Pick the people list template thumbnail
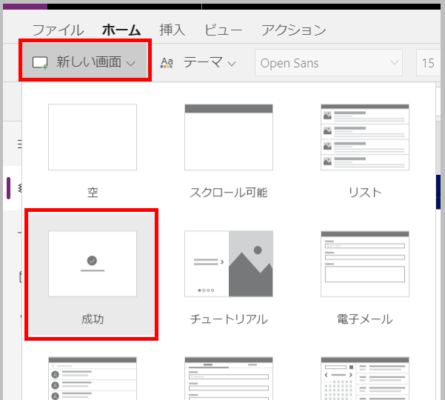 [92, 378]
